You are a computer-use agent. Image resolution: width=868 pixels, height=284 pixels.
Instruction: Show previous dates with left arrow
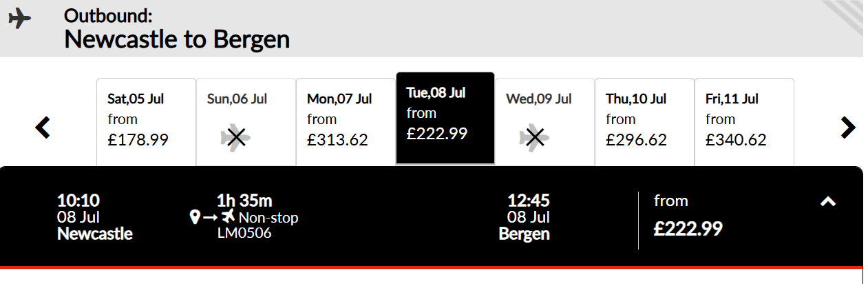pyautogui.click(x=43, y=128)
